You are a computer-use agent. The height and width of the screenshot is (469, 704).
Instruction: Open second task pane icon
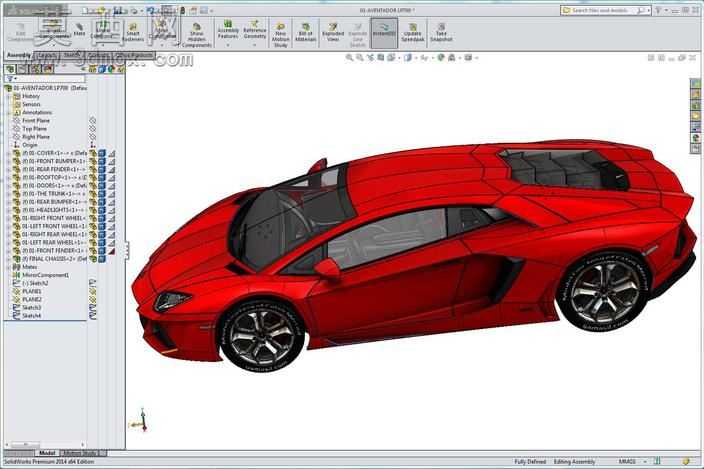click(x=695, y=94)
